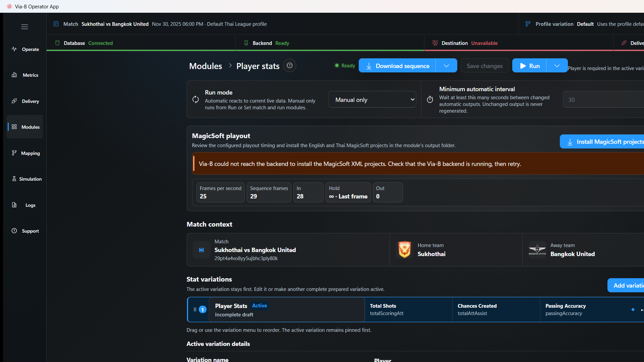
Task: Click the Frames per second value 25
Action: 203,196
